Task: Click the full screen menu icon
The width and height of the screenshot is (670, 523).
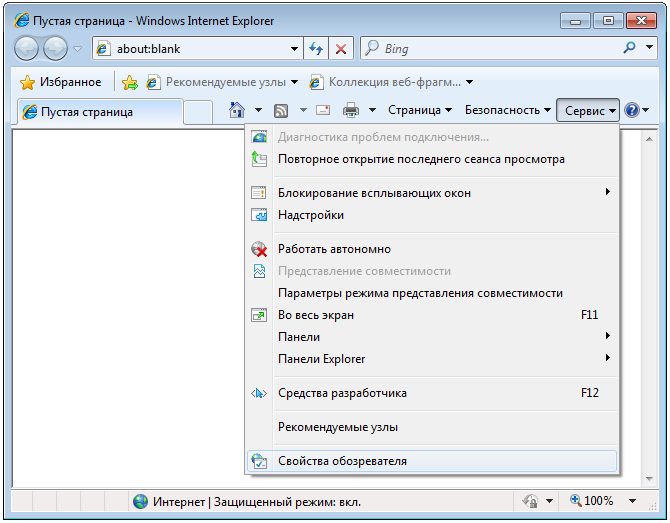Action: (x=259, y=315)
